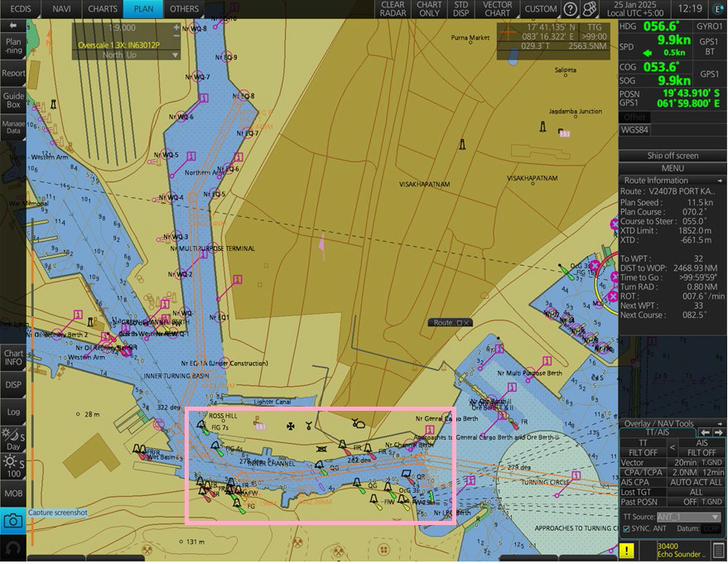Click the ROSS HILL light symbol Fl G 7s
Image resolution: width=728 pixels, height=564 pixels.
click(x=201, y=427)
